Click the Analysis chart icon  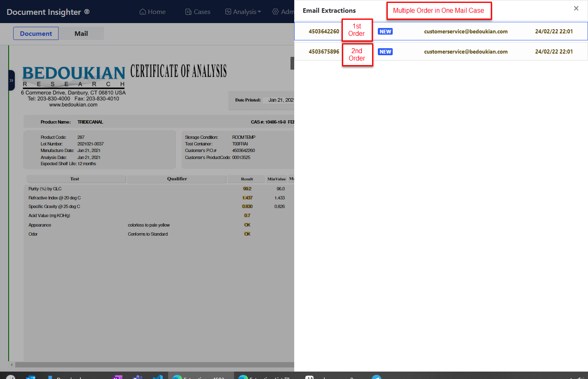228,12
